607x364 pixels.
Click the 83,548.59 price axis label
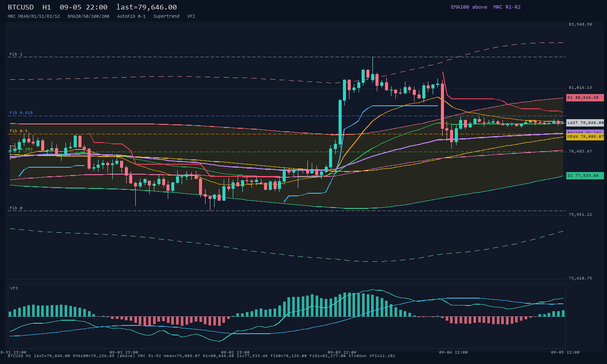(x=580, y=24)
